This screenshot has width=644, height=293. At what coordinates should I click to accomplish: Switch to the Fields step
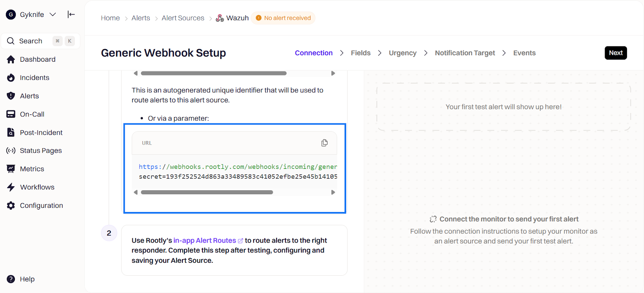click(361, 53)
